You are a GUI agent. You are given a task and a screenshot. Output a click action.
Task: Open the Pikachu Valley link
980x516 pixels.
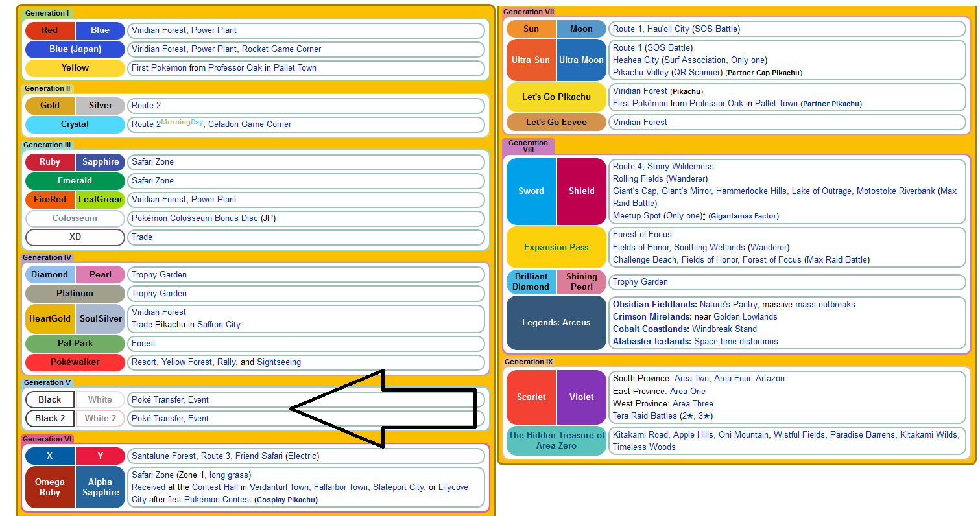click(641, 73)
